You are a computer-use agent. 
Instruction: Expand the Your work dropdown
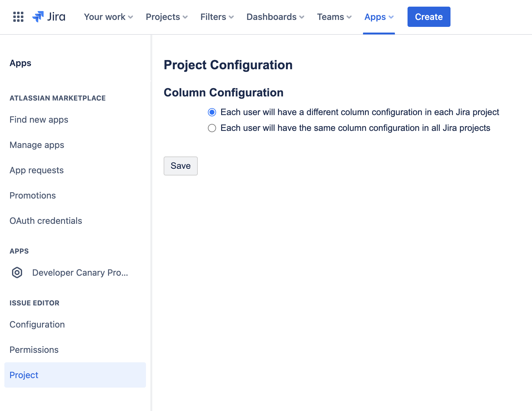click(108, 17)
